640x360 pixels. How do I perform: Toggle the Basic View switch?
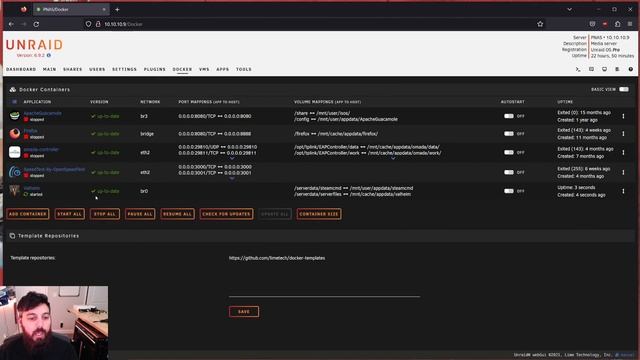[x=624, y=89]
